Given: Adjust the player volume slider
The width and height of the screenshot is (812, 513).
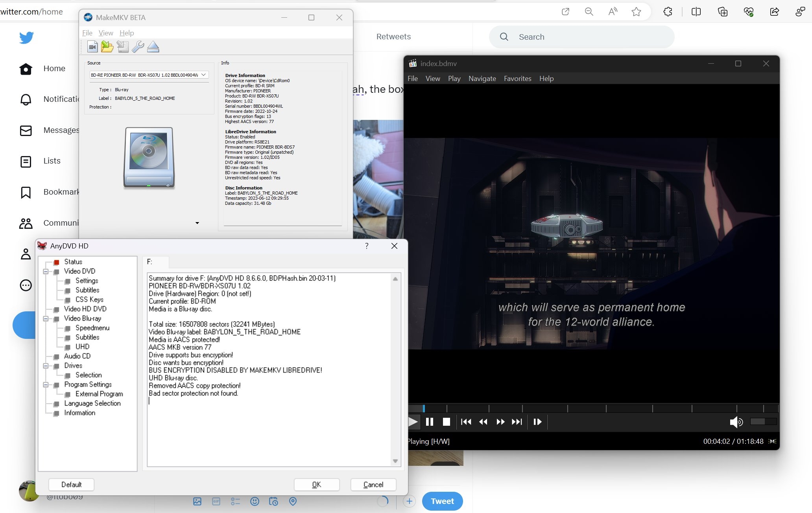Looking at the screenshot, I should 763,421.
